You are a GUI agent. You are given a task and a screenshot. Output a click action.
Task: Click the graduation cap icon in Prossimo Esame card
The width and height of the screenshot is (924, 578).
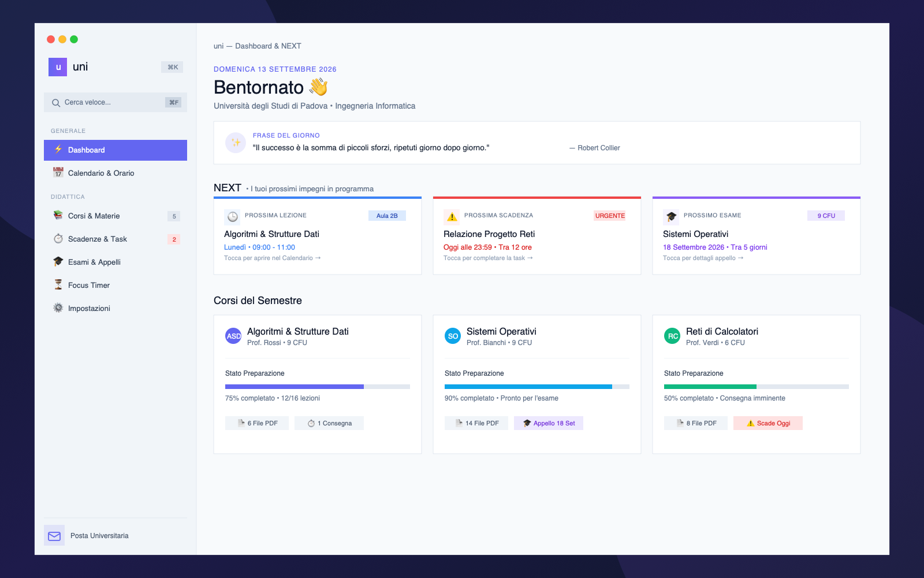[x=671, y=217]
